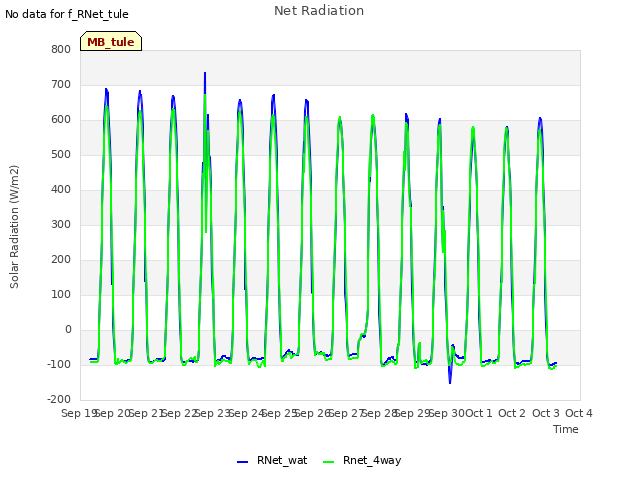The height and width of the screenshot is (480, 640).
Task: Click the tall Sep 22 spike peak near 730
Action: 205,73
